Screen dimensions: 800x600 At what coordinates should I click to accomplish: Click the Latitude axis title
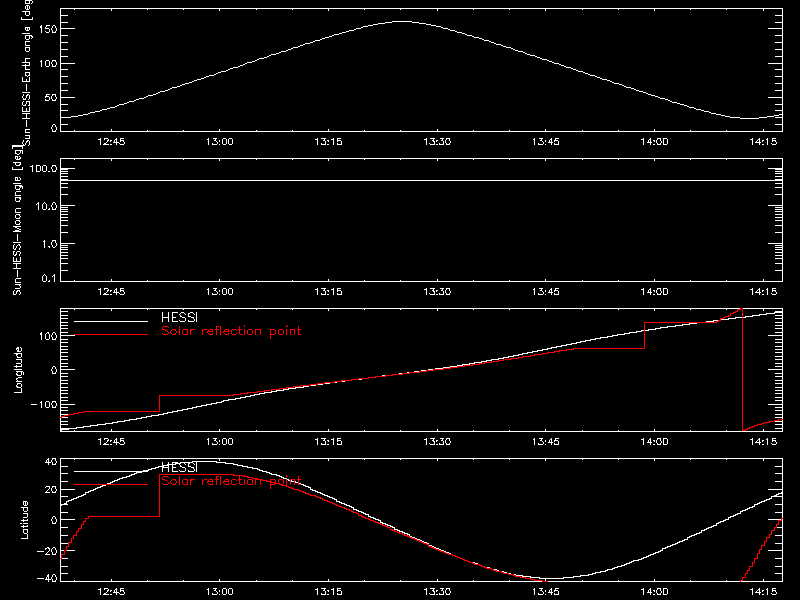(24, 520)
